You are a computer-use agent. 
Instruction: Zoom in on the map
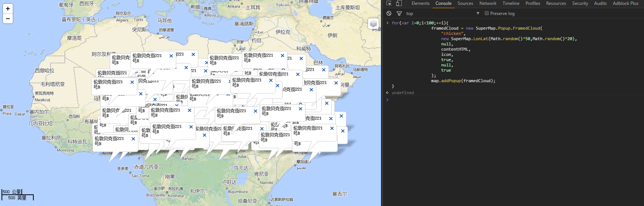coord(8,9)
